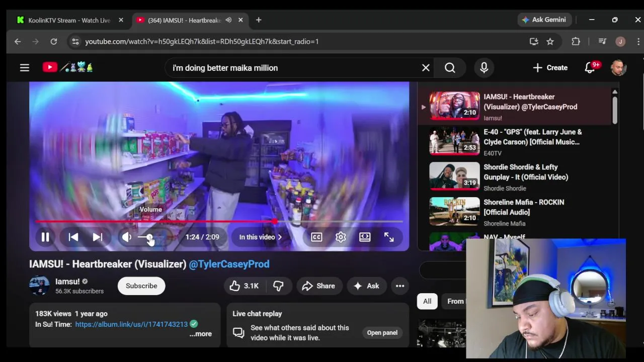Subscribe to the Iamsu! channel
Image resolution: width=644 pixels, height=362 pixels.
141,286
